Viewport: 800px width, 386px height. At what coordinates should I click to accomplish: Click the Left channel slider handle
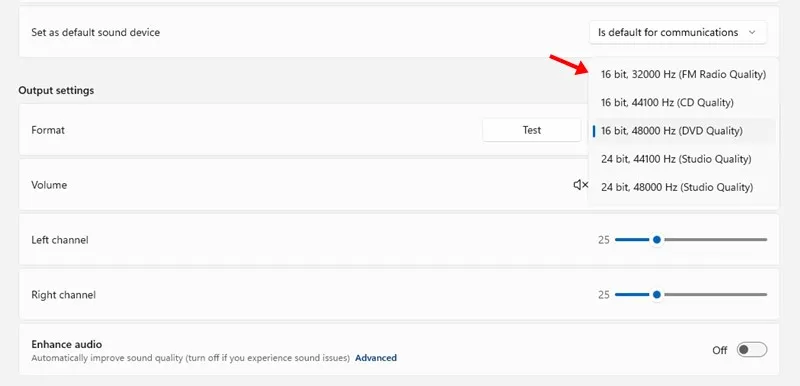coord(657,240)
